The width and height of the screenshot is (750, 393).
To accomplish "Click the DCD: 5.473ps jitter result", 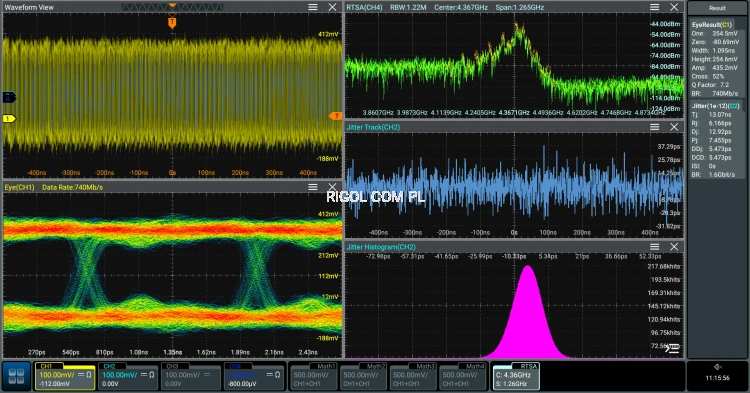I will (x=711, y=157).
